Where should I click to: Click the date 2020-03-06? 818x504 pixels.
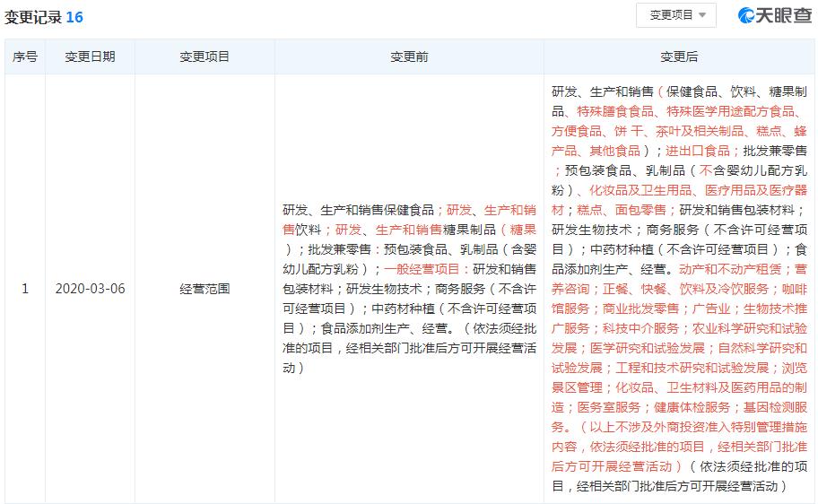tap(91, 289)
